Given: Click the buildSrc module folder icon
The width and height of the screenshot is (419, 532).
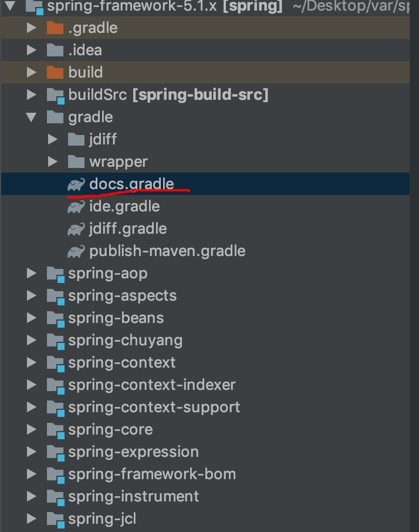Looking at the screenshot, I should point(55,95).
